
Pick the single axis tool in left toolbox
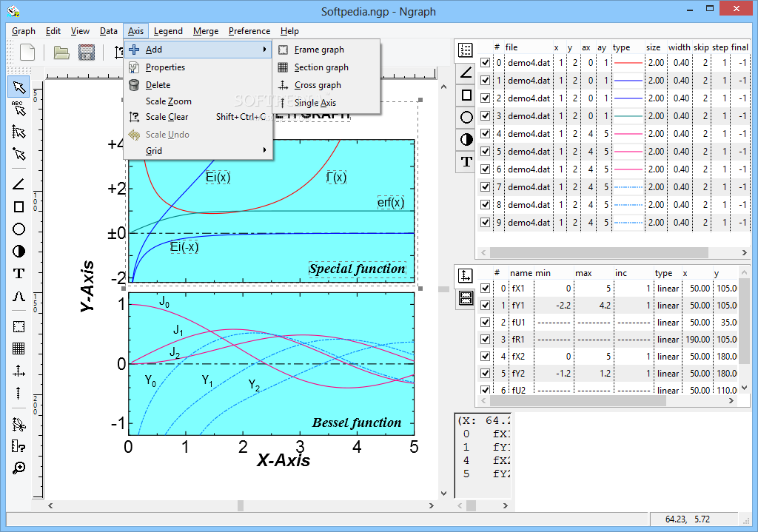coord(19,393)
